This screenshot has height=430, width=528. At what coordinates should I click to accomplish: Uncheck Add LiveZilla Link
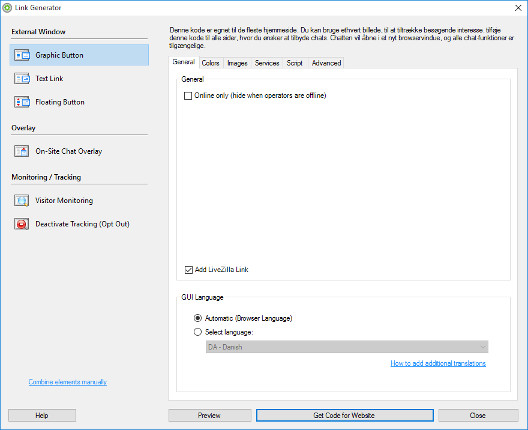(x=189, y=270)
